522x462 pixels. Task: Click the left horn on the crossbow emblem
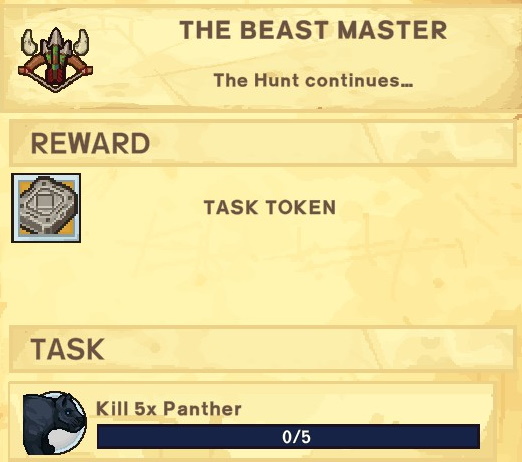coord(31,42)
